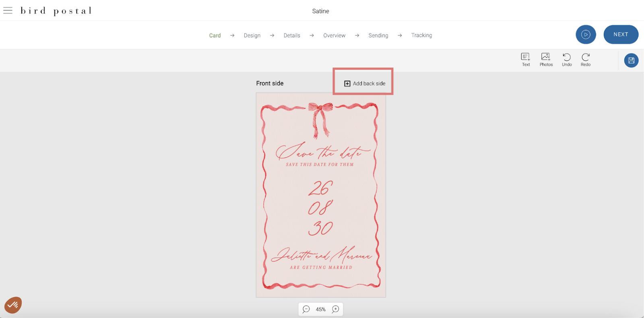Image resolution: width=644 pixels, height=318 pixels.
Task: Zoom in with the plus magnifier
Action: pyautogui.click(x=335, y=309)
